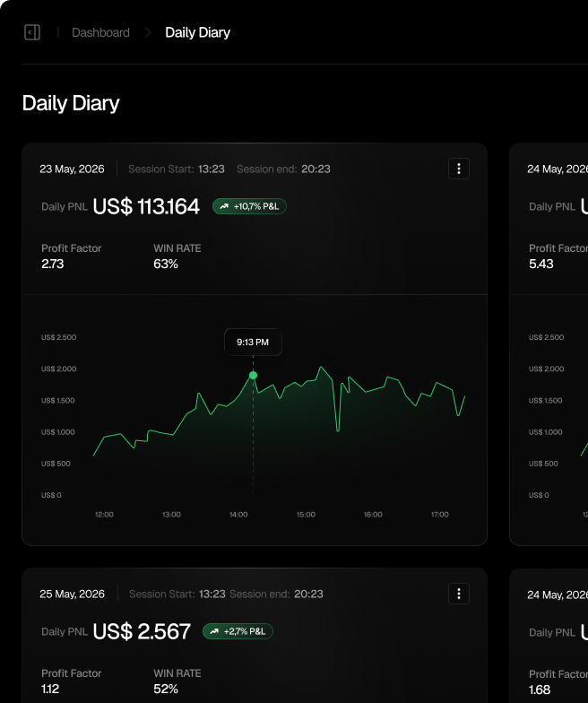Open three-dot menu on 25 May card

(458, 594)
